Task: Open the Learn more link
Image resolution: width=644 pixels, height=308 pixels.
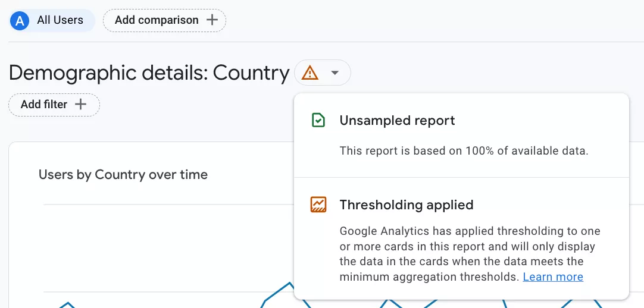Action: pyautogui.click(x=553, y=277)
